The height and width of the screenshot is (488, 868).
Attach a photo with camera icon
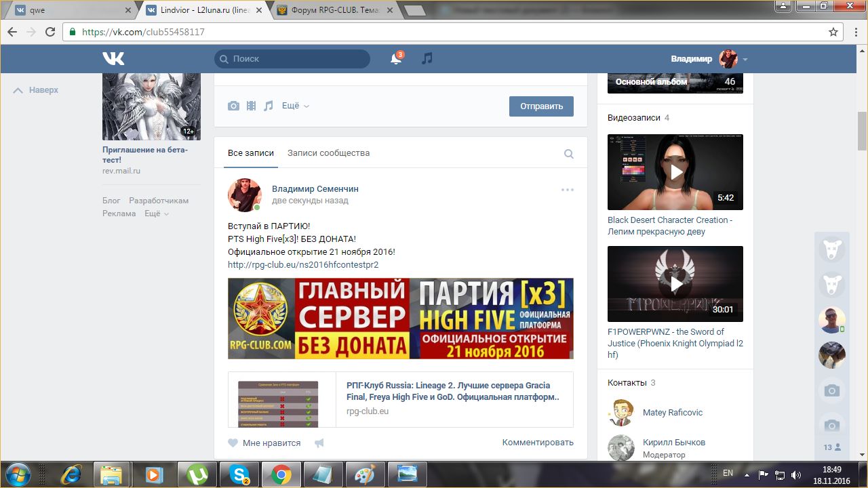tap(233, 106)
